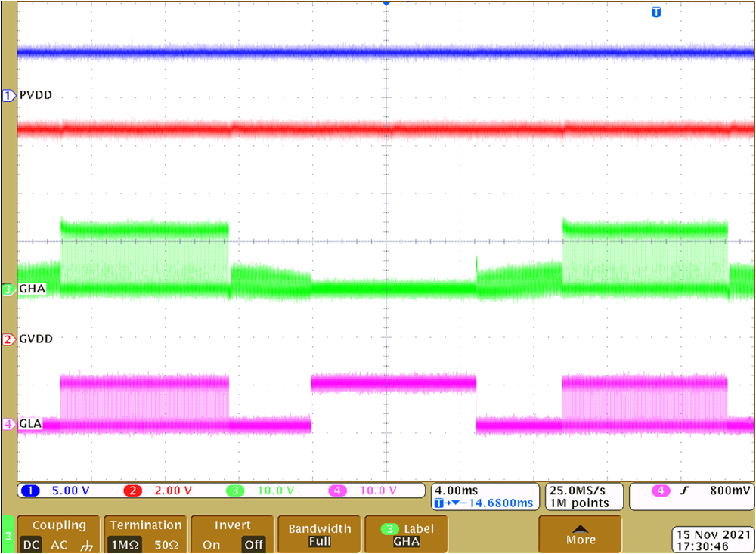Open the Coupling menu
This screenshot has width=756, height=554.
(x=58, y=525)
